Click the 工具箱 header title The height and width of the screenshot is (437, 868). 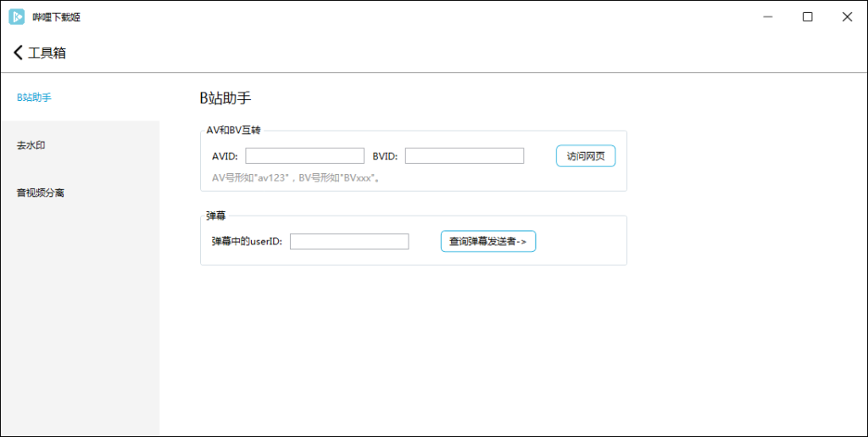point(47,53)
